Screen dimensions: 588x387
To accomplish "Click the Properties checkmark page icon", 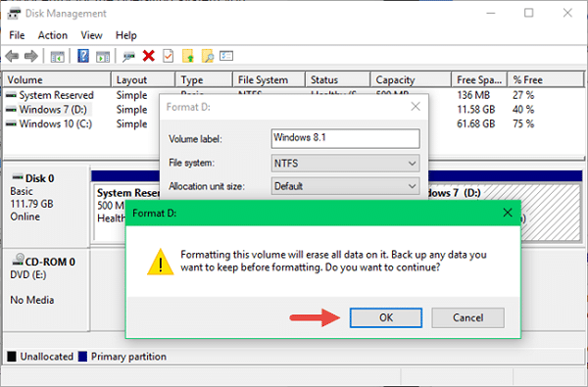I will point(168,56).
